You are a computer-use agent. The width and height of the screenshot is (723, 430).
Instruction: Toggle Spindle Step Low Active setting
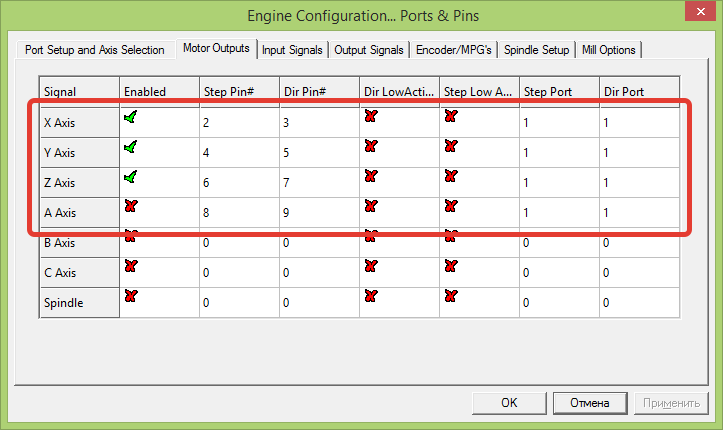pos(450,296)
